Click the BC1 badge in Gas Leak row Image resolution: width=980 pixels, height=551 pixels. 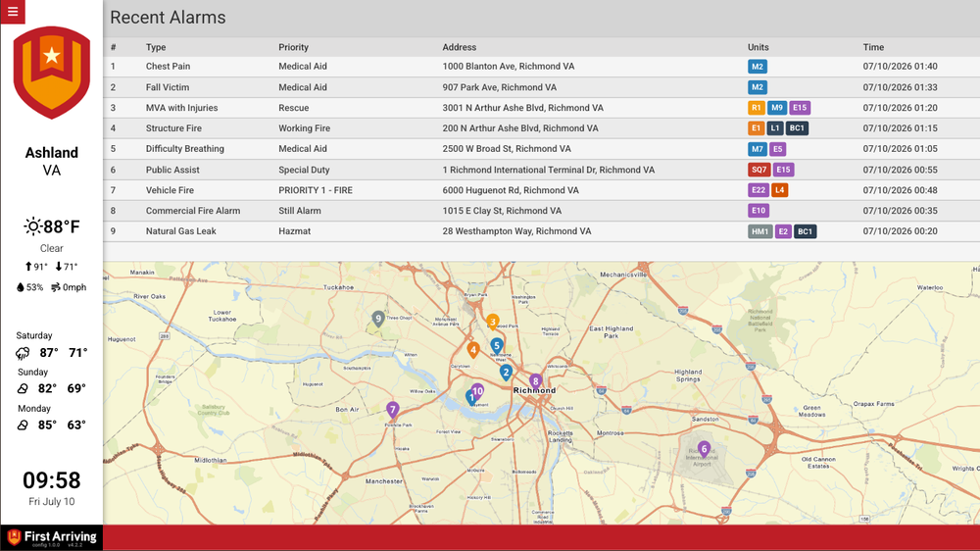(805, 231)
